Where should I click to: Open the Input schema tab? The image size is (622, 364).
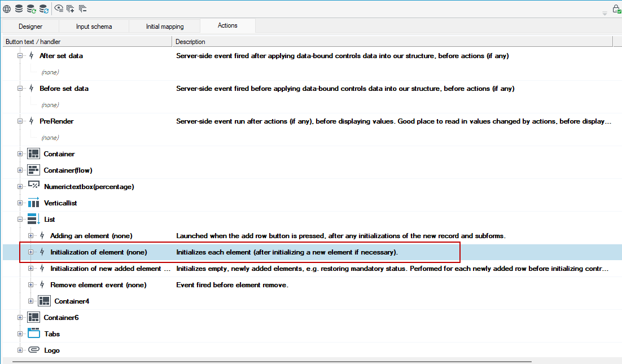point(94,26)
